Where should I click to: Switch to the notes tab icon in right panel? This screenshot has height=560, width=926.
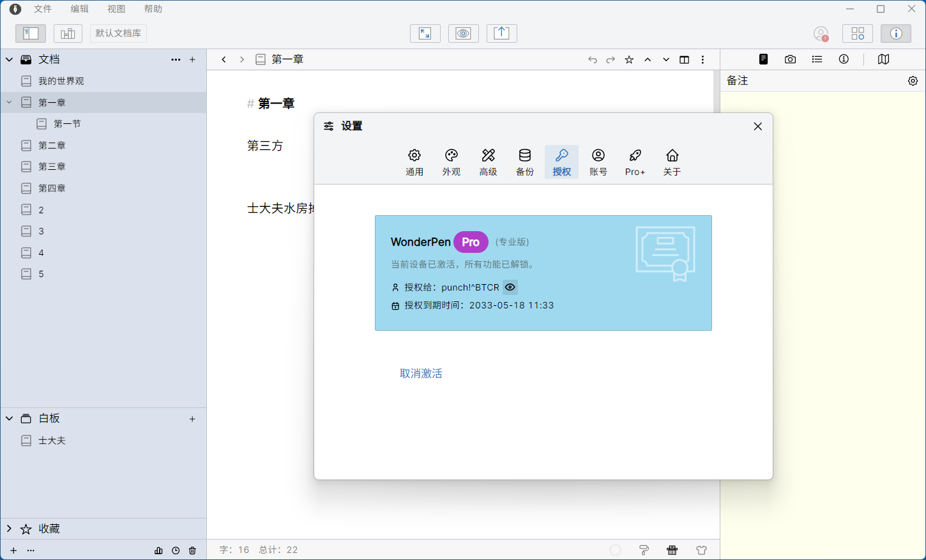pos(763,59)
